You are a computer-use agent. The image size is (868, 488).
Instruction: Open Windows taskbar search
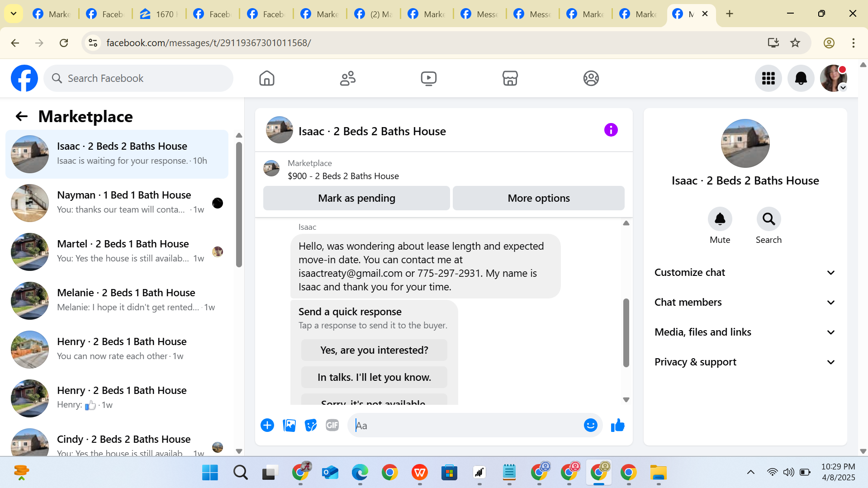240,473
